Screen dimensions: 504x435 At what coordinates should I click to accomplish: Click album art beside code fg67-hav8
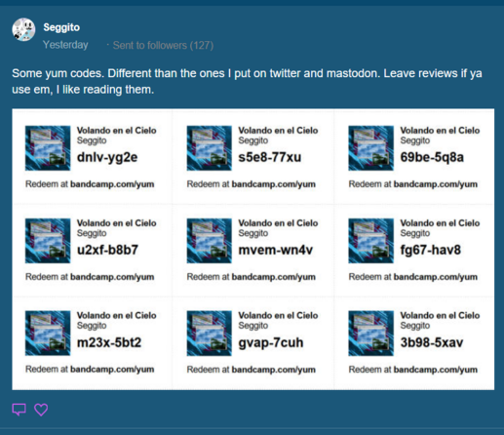[x=370, y=241]
